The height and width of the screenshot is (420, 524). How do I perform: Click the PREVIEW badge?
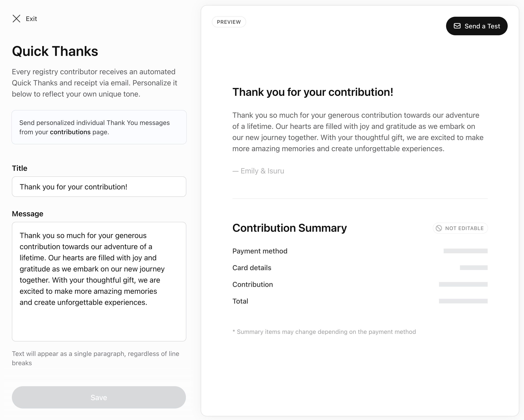tap(229, 22)
